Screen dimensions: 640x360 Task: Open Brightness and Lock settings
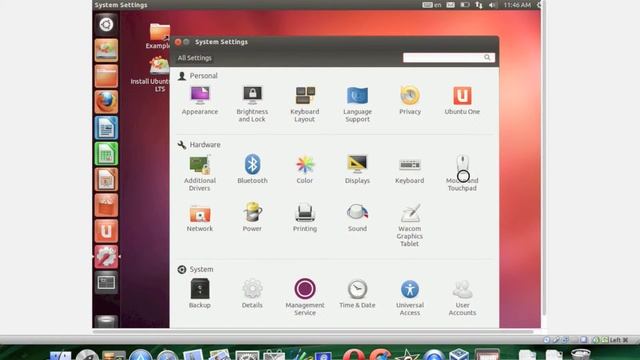[252, 104]
